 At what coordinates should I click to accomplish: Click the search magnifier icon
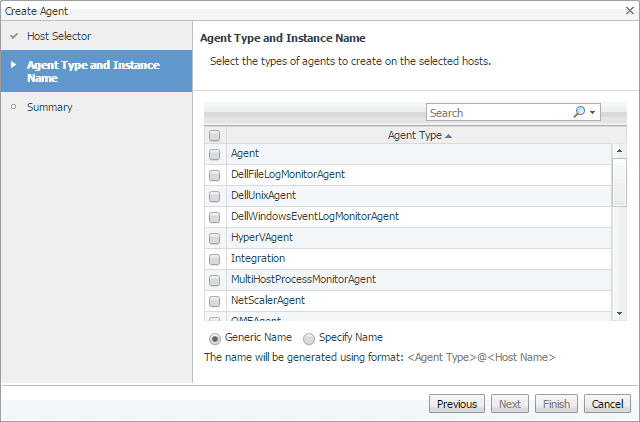[579, 113]
